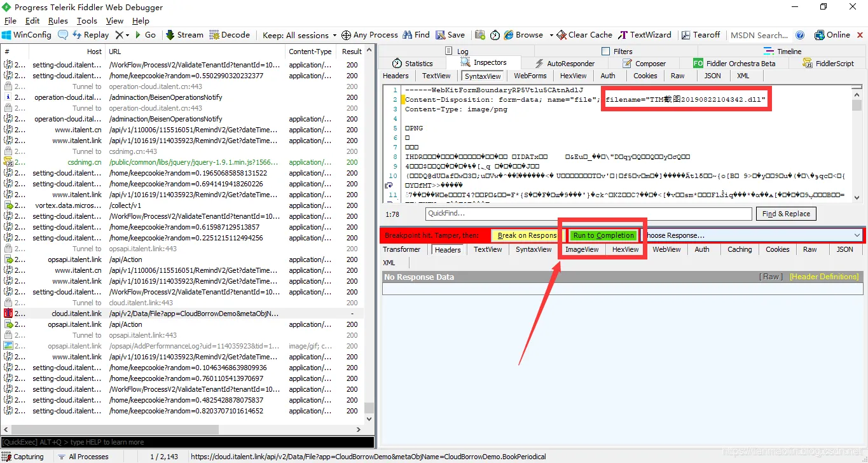
Task: Change the All Processes filter in status bar
Action: tap(83, 457)
